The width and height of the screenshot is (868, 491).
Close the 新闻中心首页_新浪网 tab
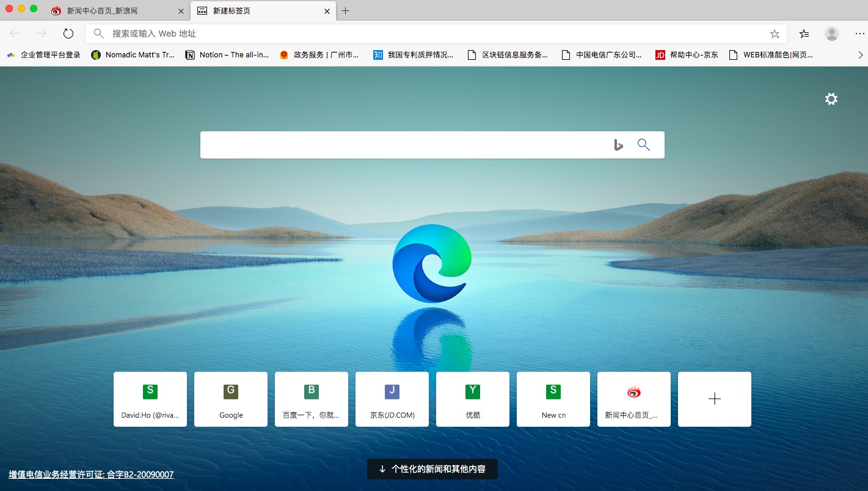pyautogui.click(x=181, y=11)
